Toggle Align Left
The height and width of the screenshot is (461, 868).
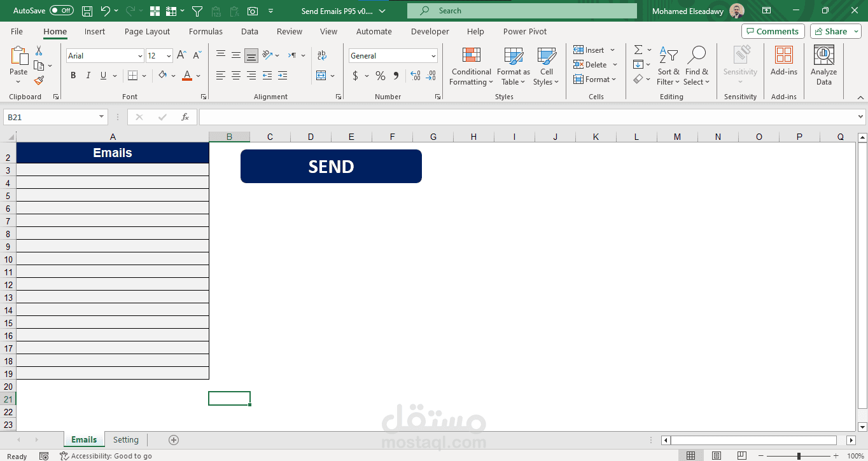[x=221, y=76]
